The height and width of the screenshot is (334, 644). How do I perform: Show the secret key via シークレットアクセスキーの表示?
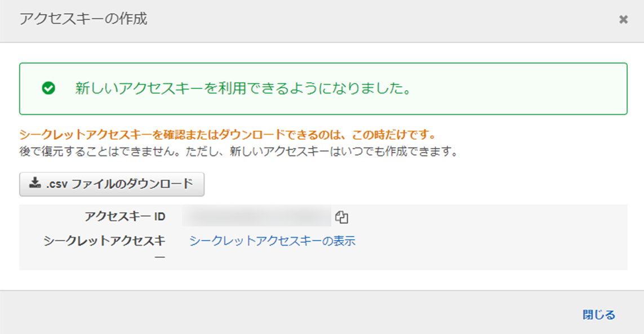272,241
